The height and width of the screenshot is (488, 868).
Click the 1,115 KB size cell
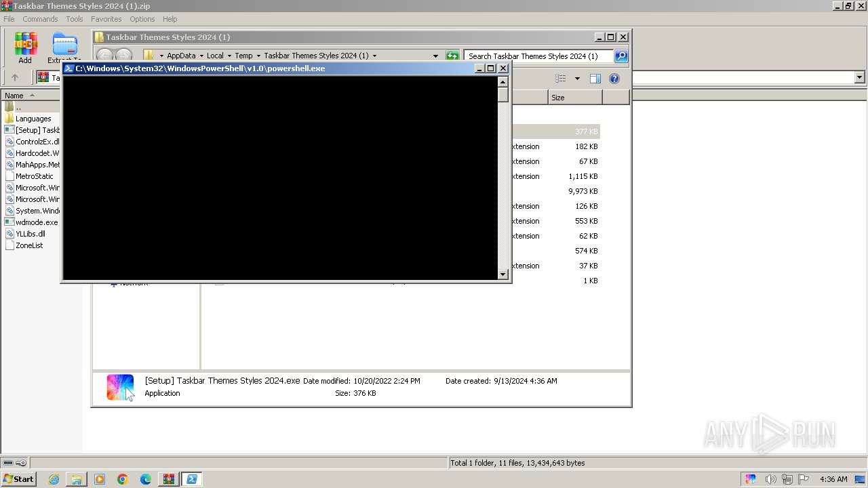[583, 176]
